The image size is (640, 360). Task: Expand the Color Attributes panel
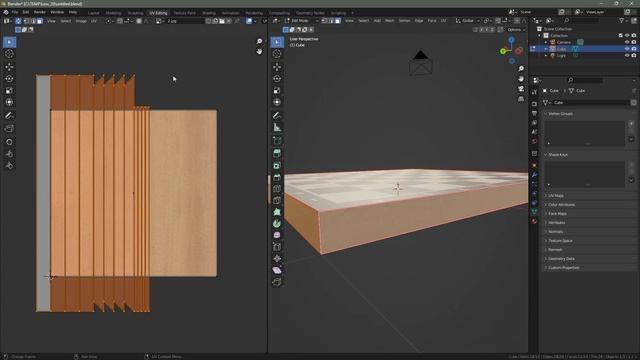click(x=561, y=204)
